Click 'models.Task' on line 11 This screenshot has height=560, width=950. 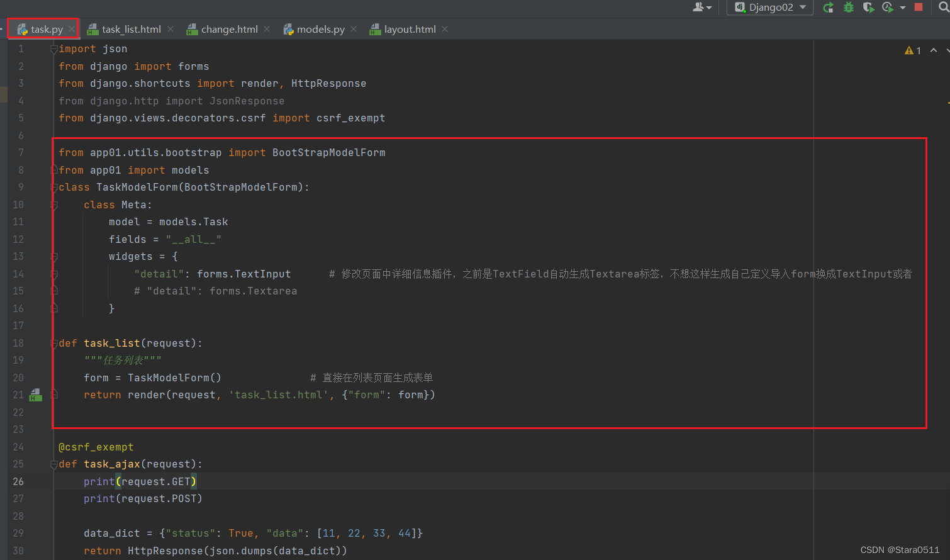[x=194, y=222]
